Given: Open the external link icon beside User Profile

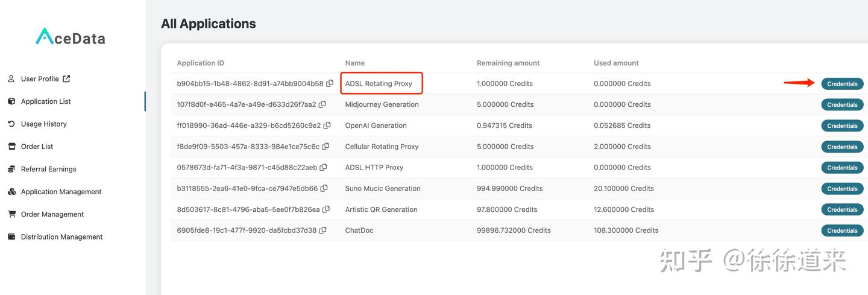Looking at the screenshot, I should [66, 78].
